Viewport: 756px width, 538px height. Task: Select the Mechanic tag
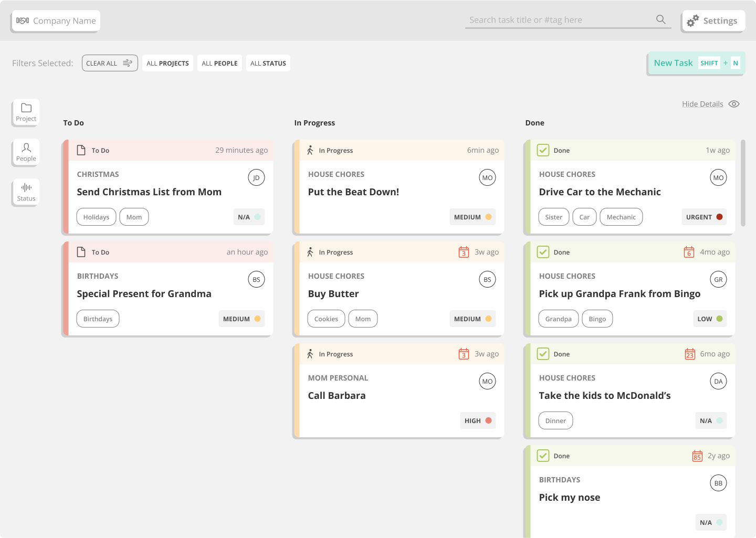point(621,217)
